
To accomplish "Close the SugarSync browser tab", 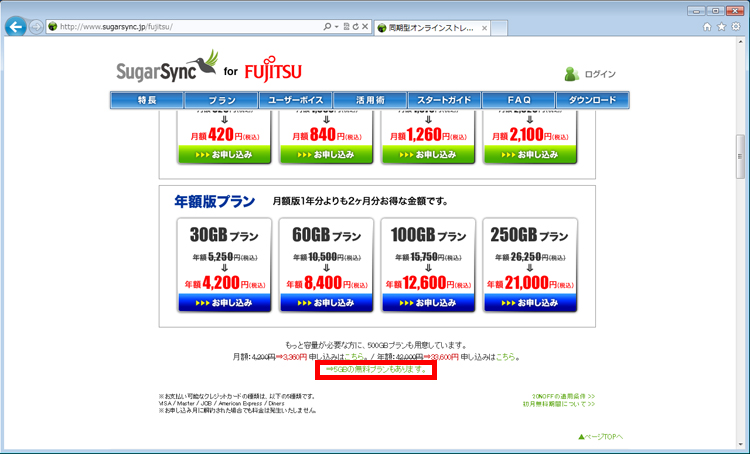I will pyautogui.click(x=484, y=28).
